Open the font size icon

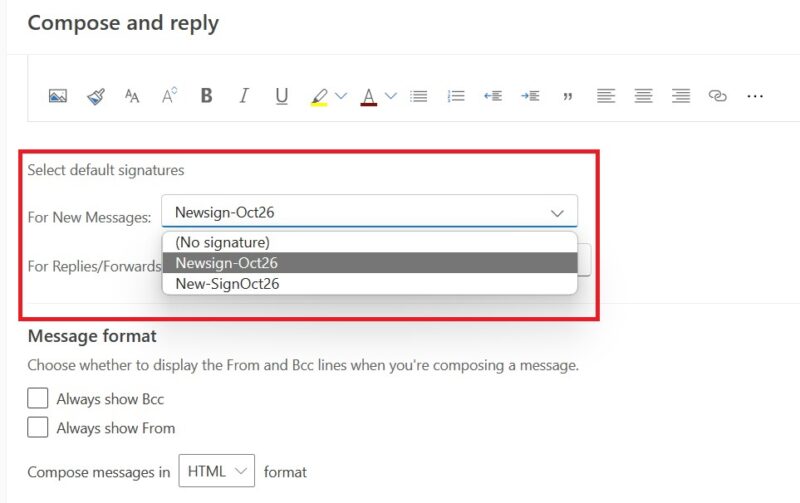click(x=132, y=96)
